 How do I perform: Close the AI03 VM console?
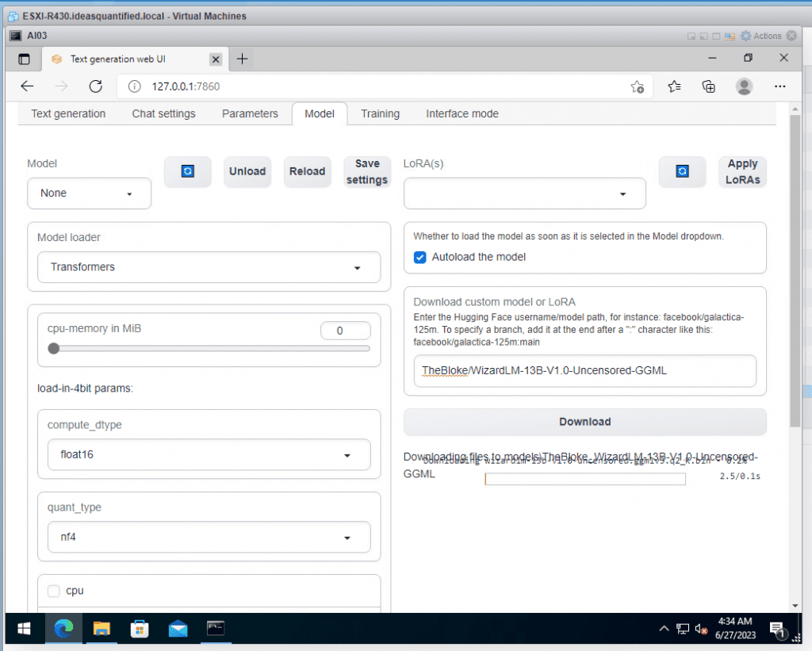tap(791, 36)
